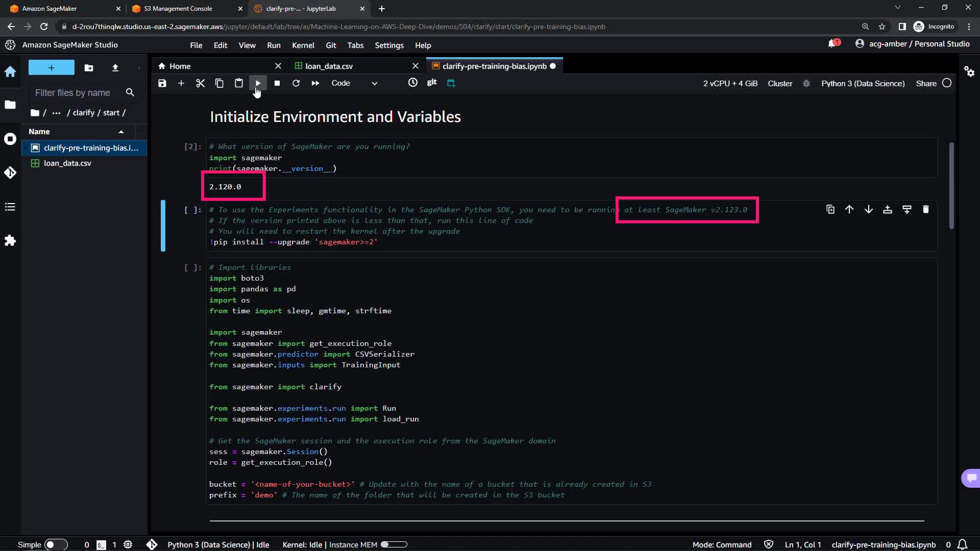980x551 pixels.
Task: Expand the breadcrumb ellipsis path
Action: pyautogui.click(x=56, y=113)
